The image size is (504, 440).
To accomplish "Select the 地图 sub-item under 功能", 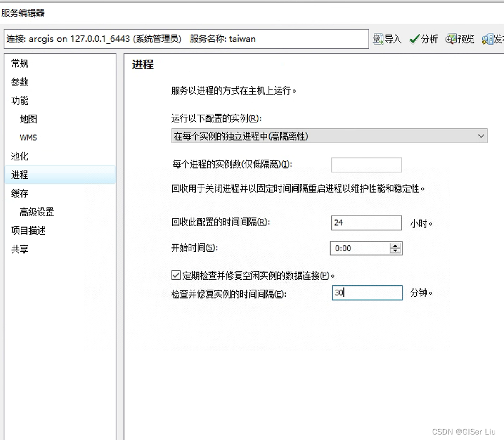I will [27, 119].
